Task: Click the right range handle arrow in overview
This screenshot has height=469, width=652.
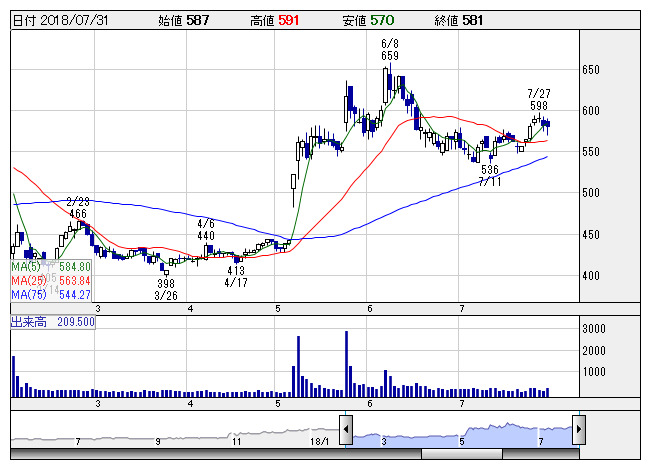Action: 578,431
